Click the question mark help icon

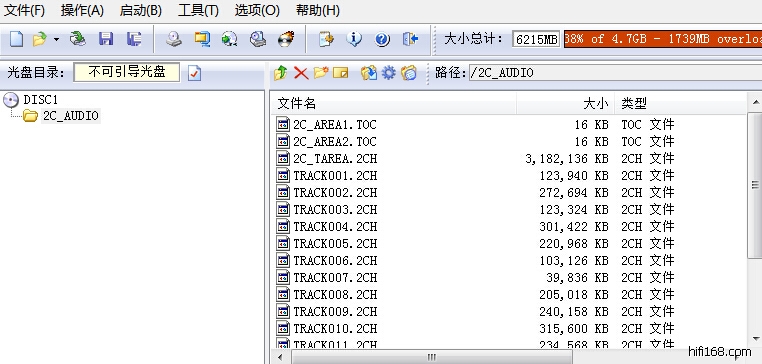(382, 39)
